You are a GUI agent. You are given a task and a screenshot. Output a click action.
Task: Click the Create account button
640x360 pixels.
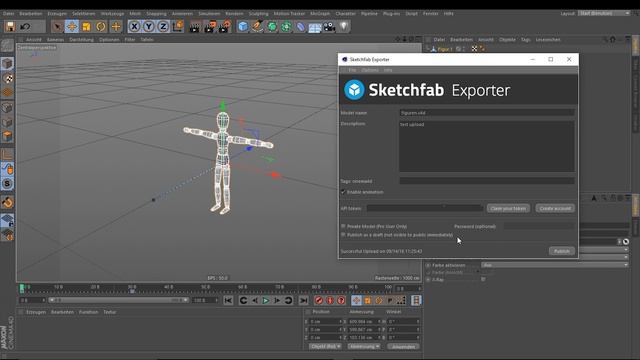click(555, 208)
